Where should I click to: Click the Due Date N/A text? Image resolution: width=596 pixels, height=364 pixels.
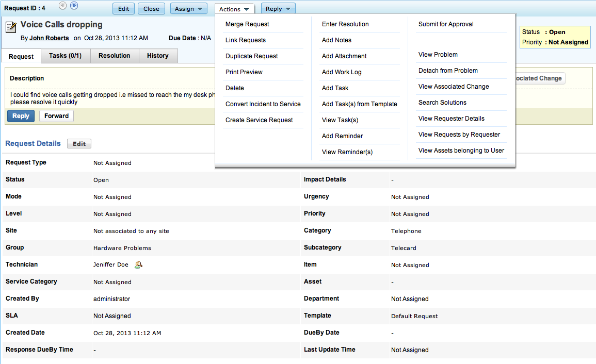tap(190, 38)
